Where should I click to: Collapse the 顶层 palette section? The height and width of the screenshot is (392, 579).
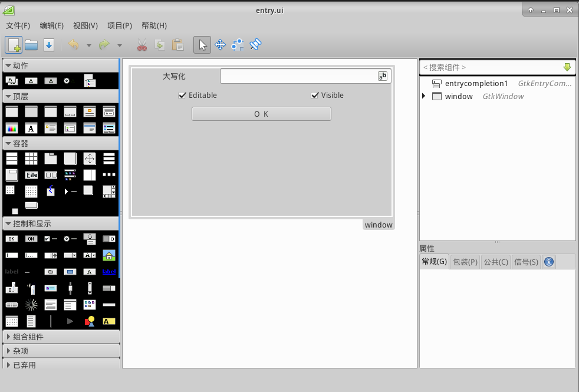pos(8,96)
